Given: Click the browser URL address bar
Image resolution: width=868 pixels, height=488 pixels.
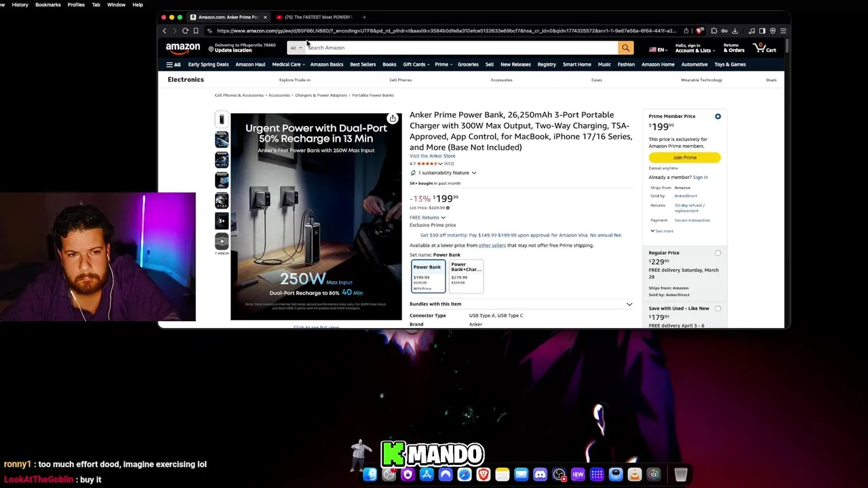Looking at the screenshot, I should pyautogui.click(x=446, y=30).
